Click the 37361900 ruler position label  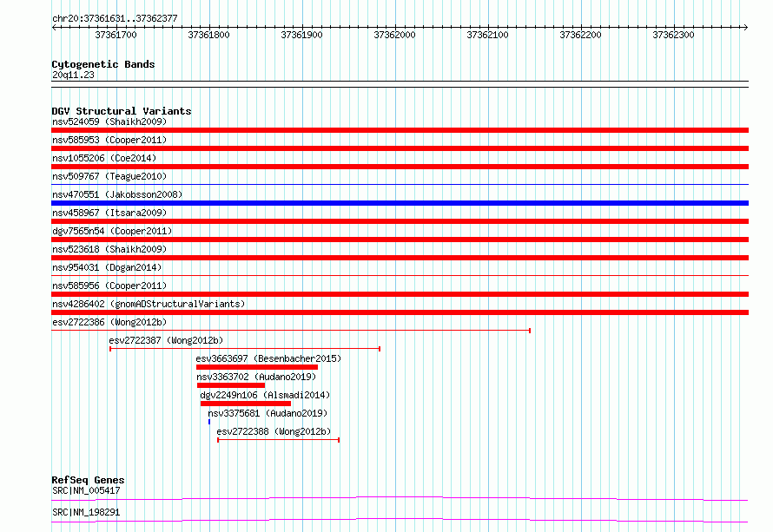point(301,35)
